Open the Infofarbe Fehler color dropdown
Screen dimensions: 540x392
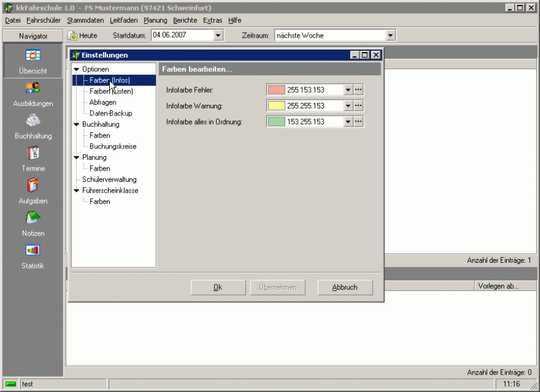point(348,90)
